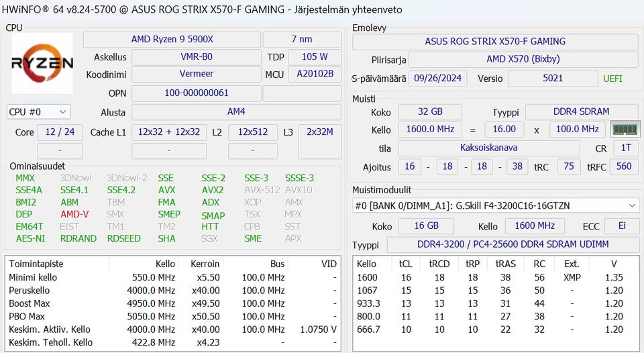Click the AMD Ryzen logo image
The width and height of the screenshot is (644, 353).
(x=42, y=65)
